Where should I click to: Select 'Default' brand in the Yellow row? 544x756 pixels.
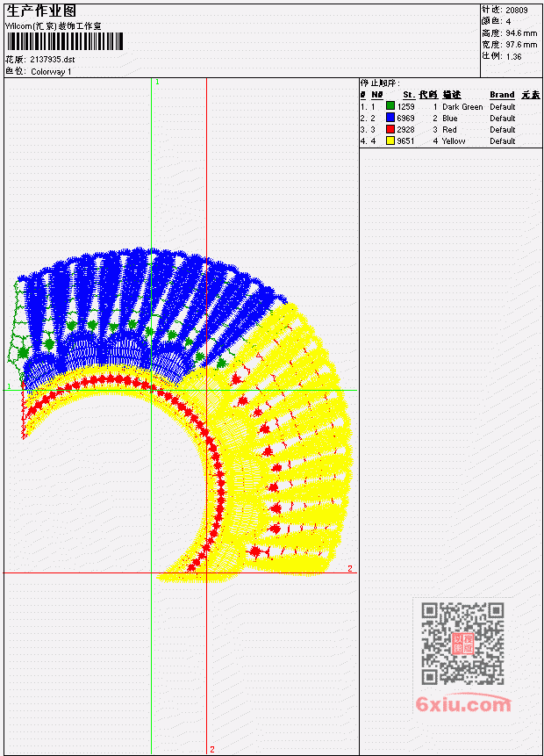503,141
